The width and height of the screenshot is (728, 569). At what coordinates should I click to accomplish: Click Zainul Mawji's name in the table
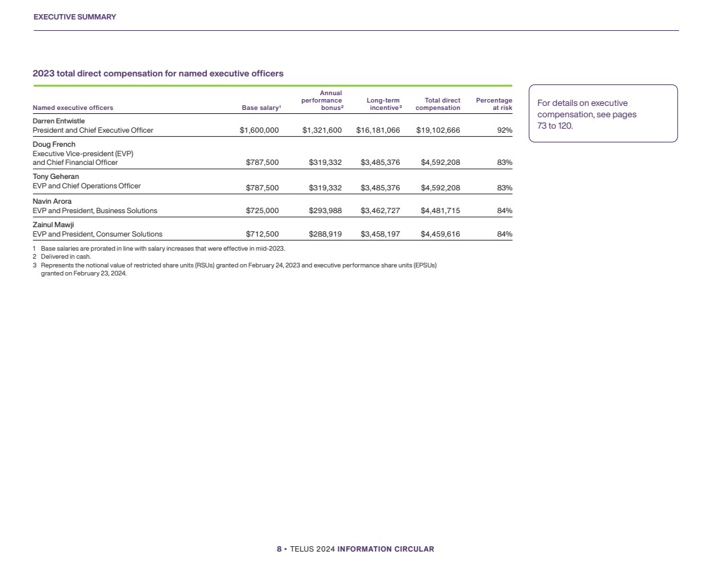(54, 225)
